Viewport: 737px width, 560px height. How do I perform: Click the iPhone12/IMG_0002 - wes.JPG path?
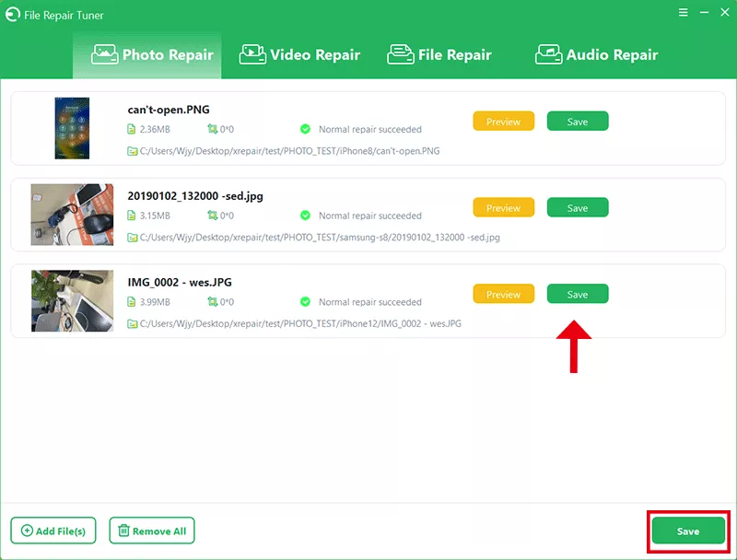pyautogui.click(x=300, y=324)
